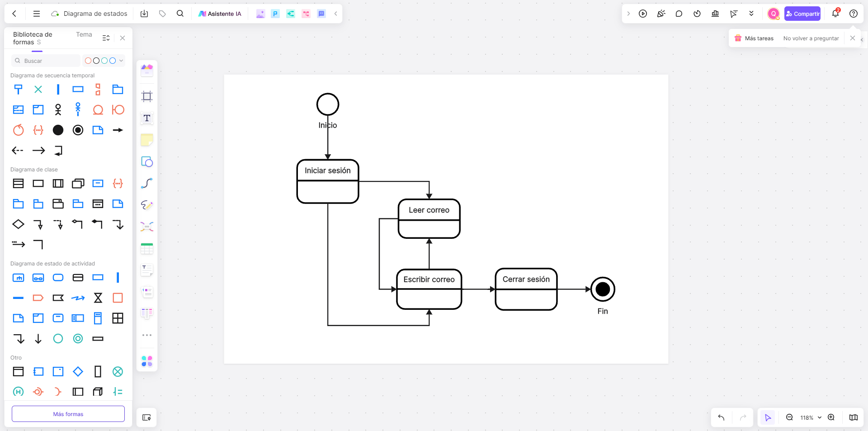Open the outline panel icon bottom left
This screenshot has height=431, width=868.
coord(146,417)
